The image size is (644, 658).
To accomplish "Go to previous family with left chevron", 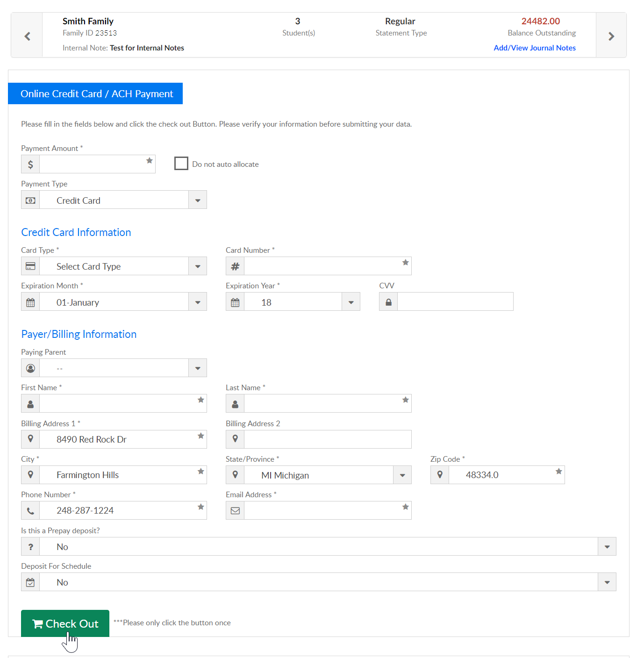I will click(x=27, y=36).
